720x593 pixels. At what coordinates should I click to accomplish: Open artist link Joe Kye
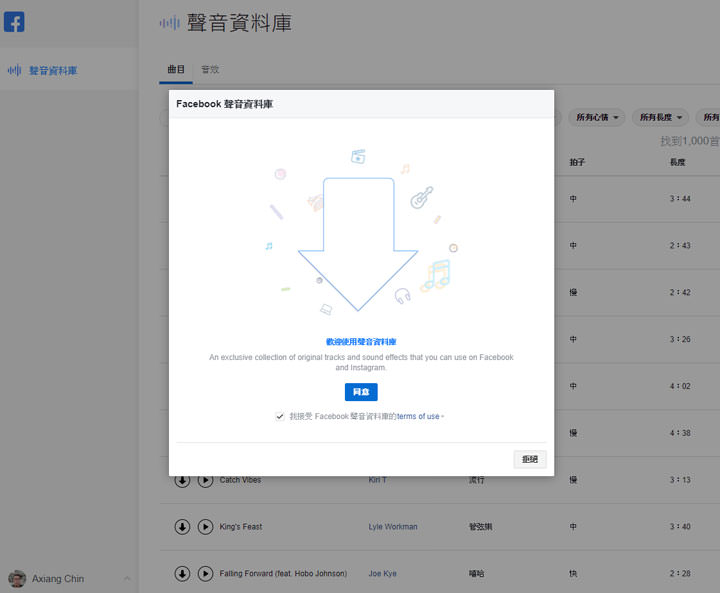382,573
